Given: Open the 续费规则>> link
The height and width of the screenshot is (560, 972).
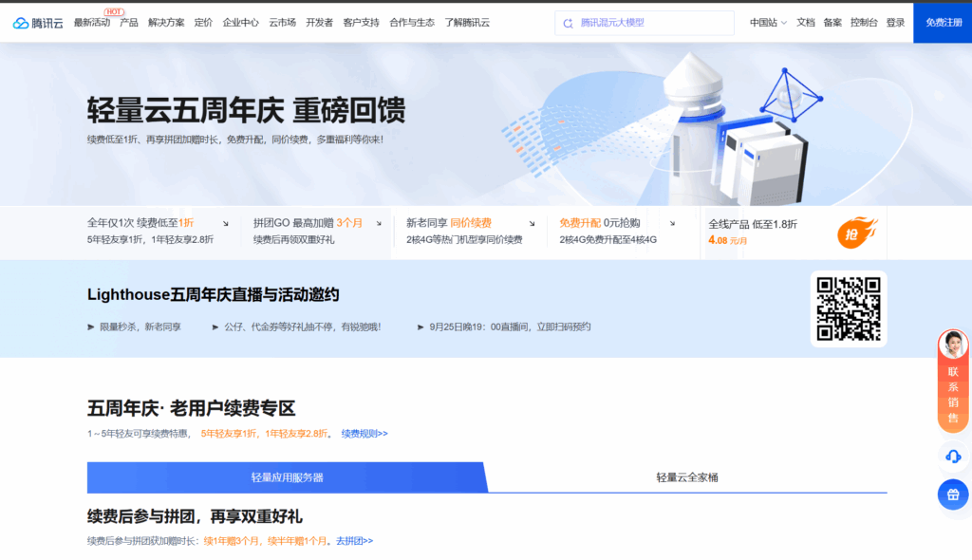Looking at the screenshot, I should (364, 434).
